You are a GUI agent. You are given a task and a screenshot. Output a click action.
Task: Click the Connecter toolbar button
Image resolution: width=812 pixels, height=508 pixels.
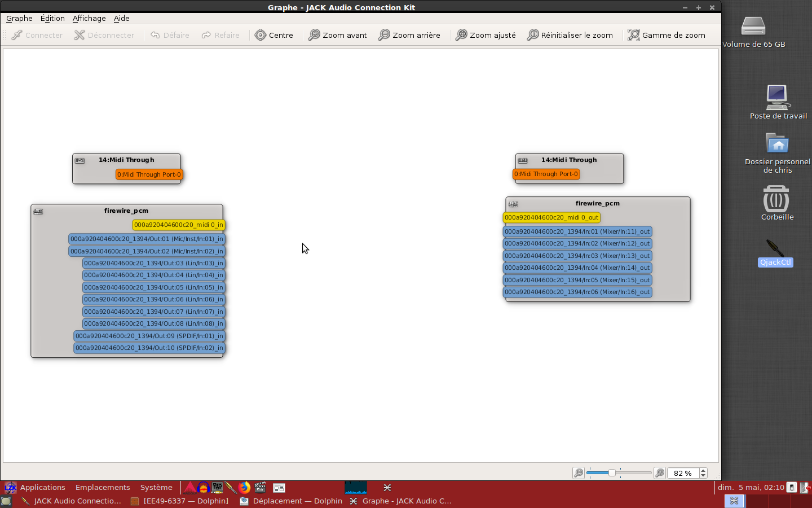(37, 35)
